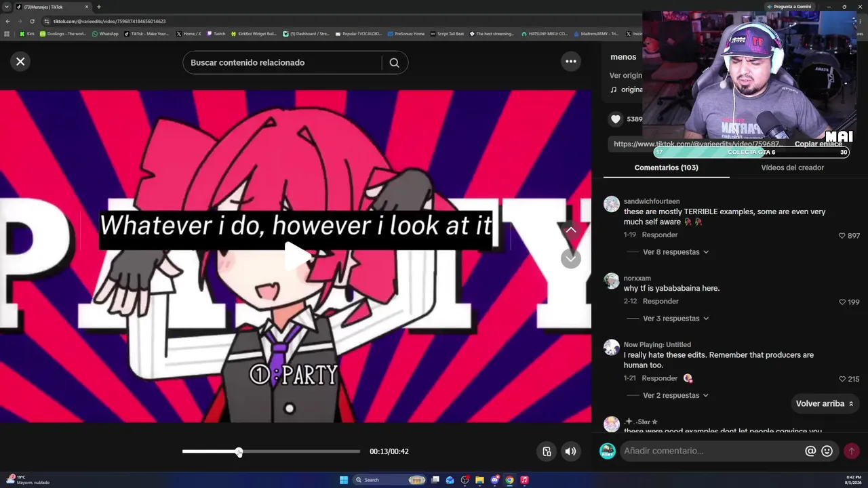Open File Explorer from taskbar

tap(479, 480)
